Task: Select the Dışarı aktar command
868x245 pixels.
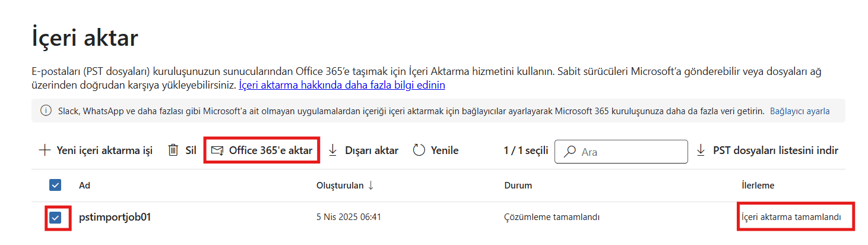Action: pos(363,150)
